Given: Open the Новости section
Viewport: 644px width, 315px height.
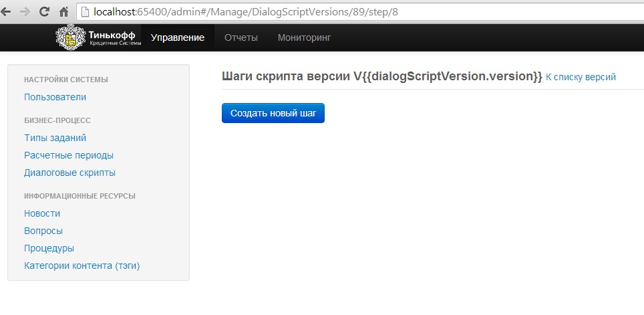Looking at the screenshot, I should pos(42,213).
